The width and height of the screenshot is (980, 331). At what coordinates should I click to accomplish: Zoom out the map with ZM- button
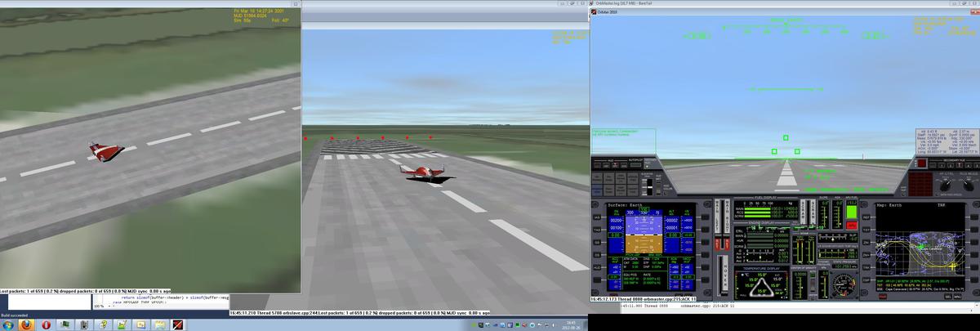(866, 243)
